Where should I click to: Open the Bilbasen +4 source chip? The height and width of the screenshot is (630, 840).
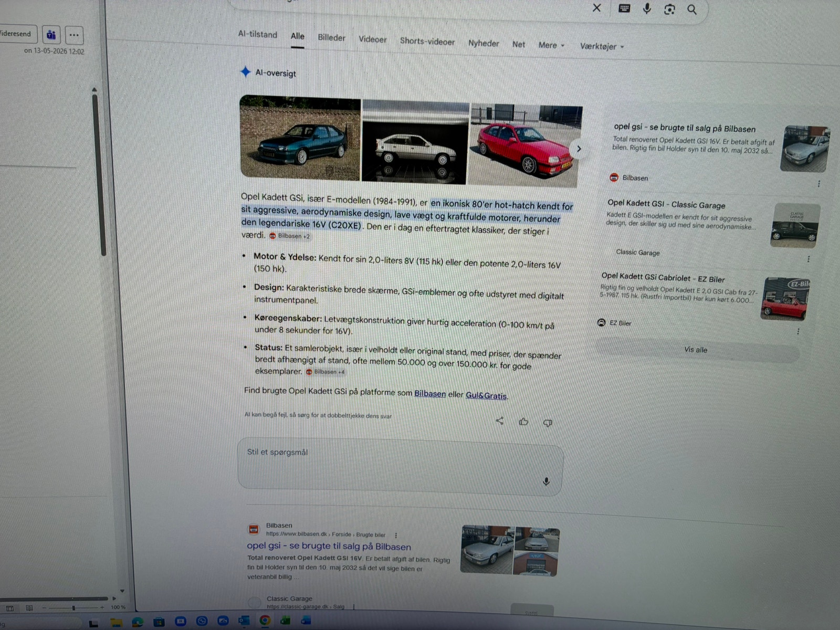coord(325,372)
